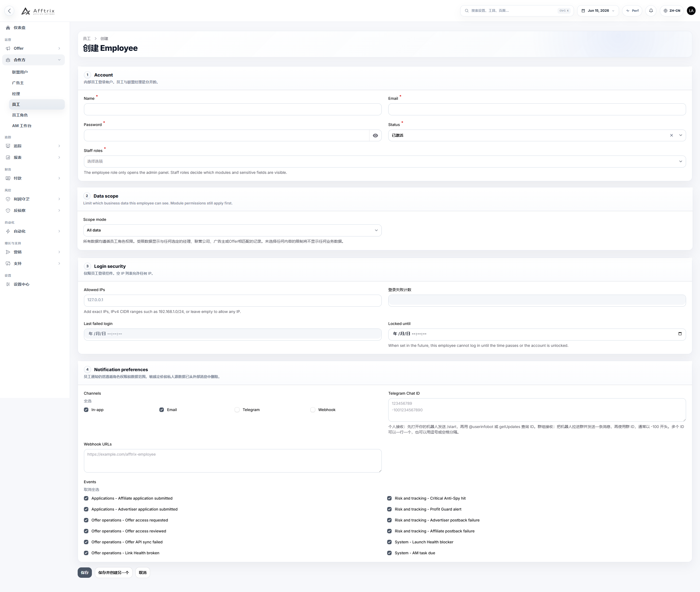Click the 报表 reports chart icon

click(8, 157)
